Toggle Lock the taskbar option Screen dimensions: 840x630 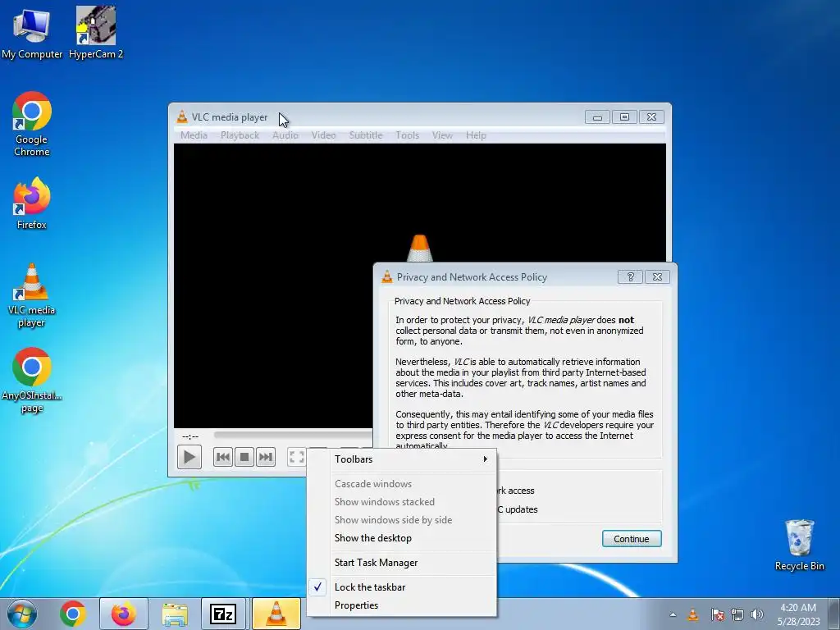[x=402, y=587]
